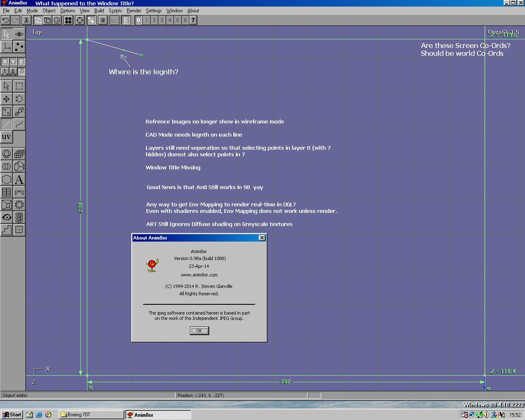This screenshot has width=525, height=420.
Task: Select the staircase step tool
Action: click(6, 230)
